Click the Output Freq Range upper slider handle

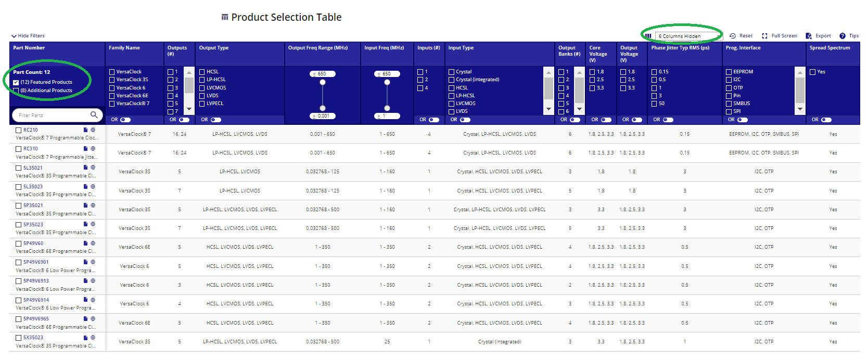(x=323, y=82)
